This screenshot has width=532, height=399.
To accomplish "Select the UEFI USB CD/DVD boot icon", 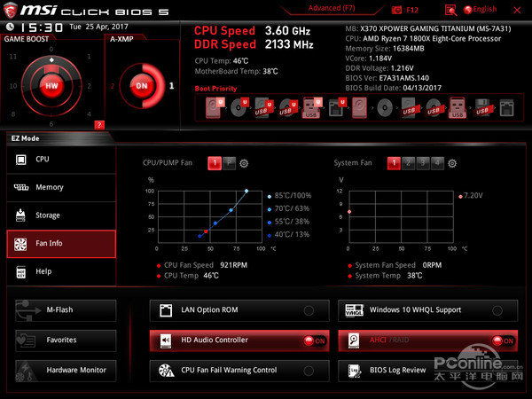I will 288,107.
